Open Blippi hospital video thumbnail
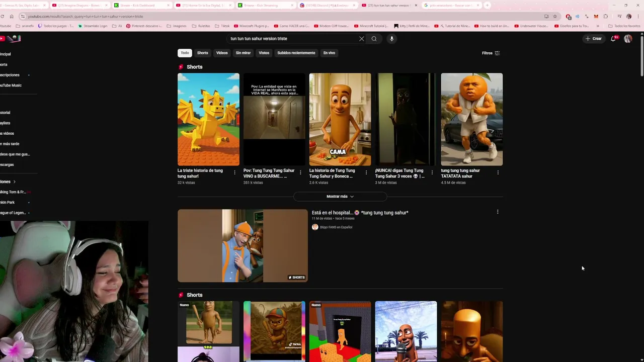Image resolution: width=644 pixels, height=362 pixels. (243, 245)
